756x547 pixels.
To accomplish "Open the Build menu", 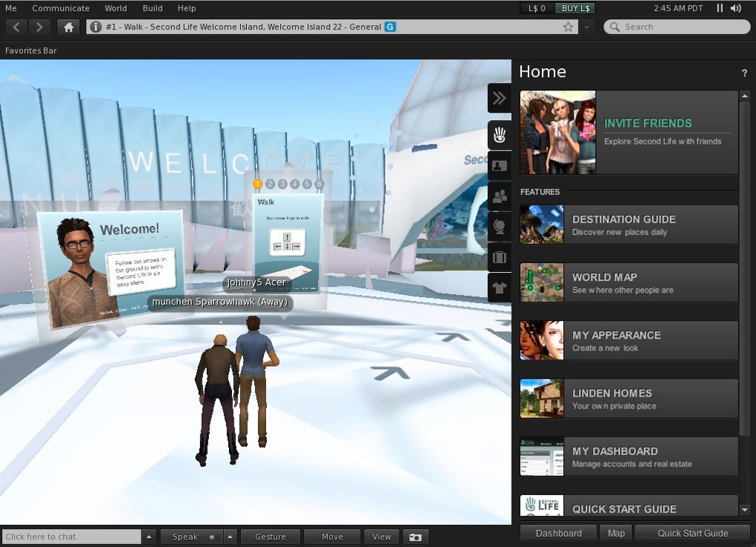I will (153, 8).
